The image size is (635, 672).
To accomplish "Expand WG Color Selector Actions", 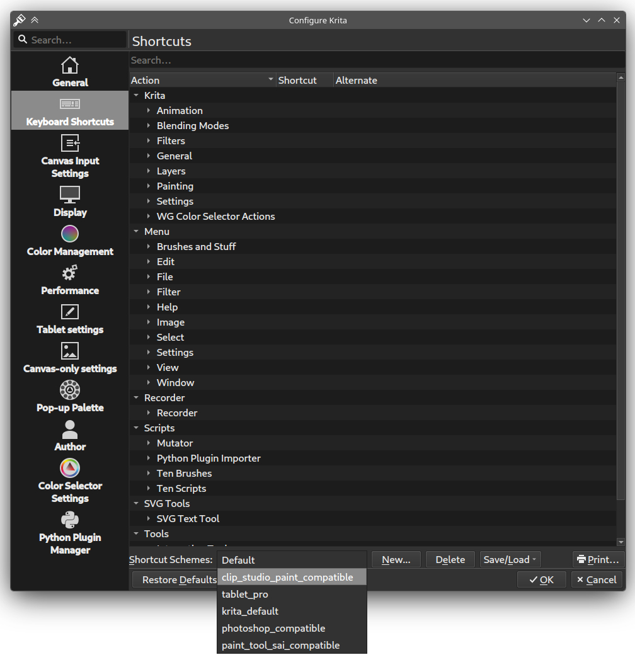I will click(148, 216).
